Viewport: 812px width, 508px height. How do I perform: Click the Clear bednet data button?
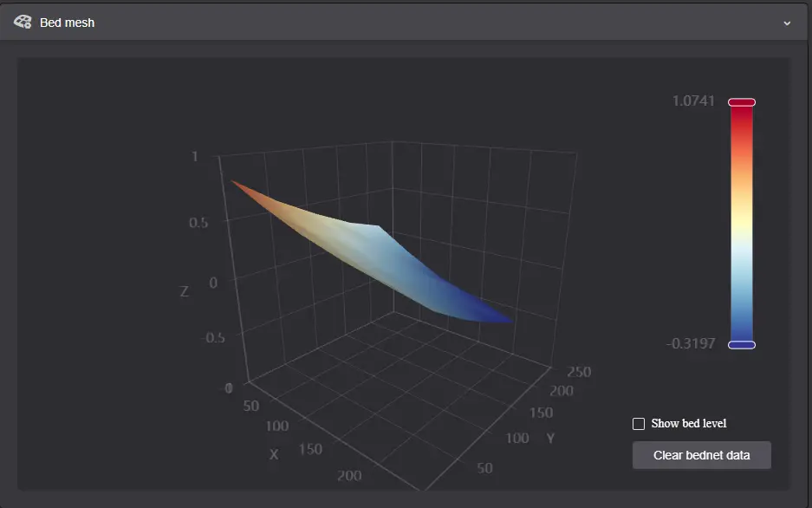pyautogui.click(x=701, y=455)
